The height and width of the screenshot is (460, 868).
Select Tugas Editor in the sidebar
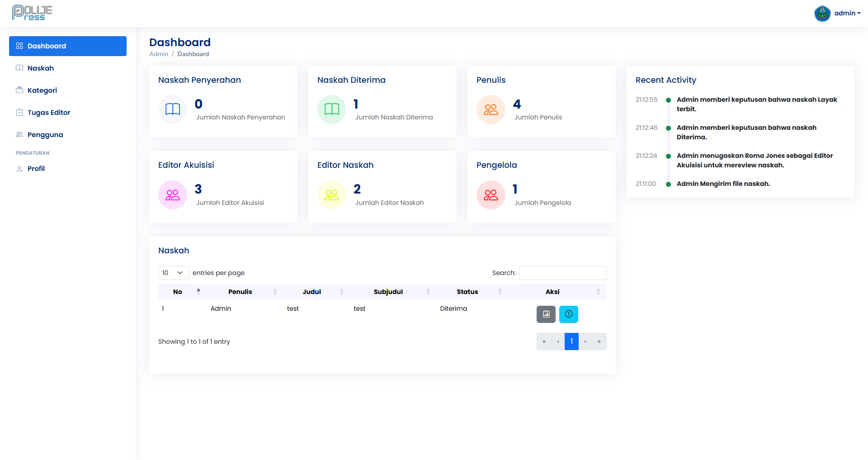coord(68,113)
